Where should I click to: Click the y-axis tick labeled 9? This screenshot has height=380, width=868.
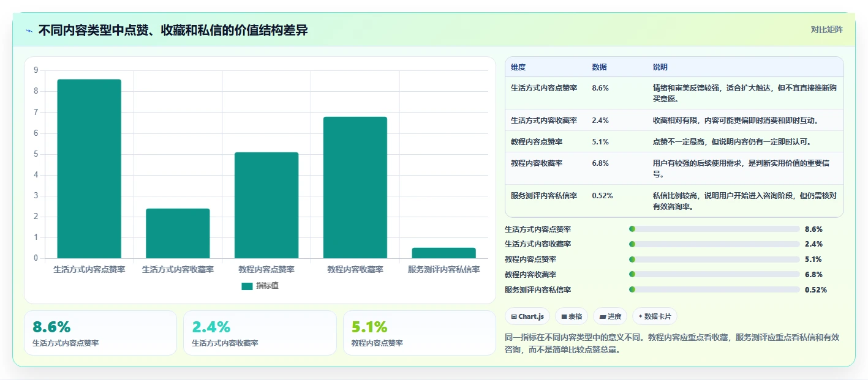(x=36, y=70)
